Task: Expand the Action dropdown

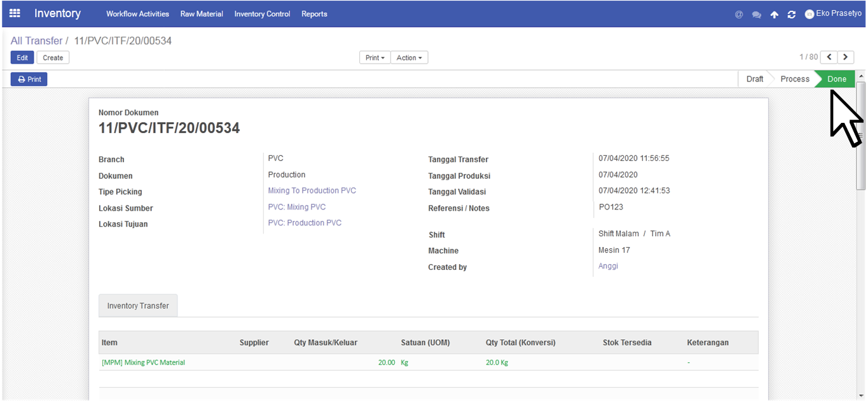Action: 409,58
